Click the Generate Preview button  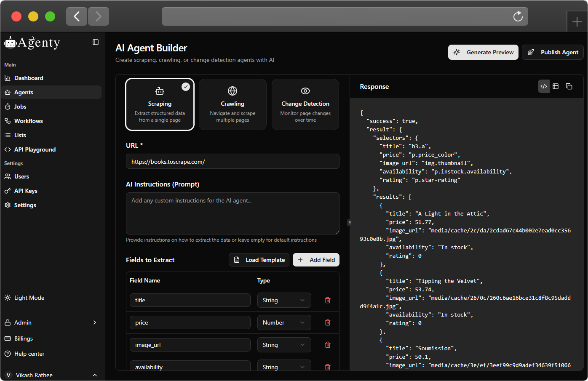tap(483, 52)
